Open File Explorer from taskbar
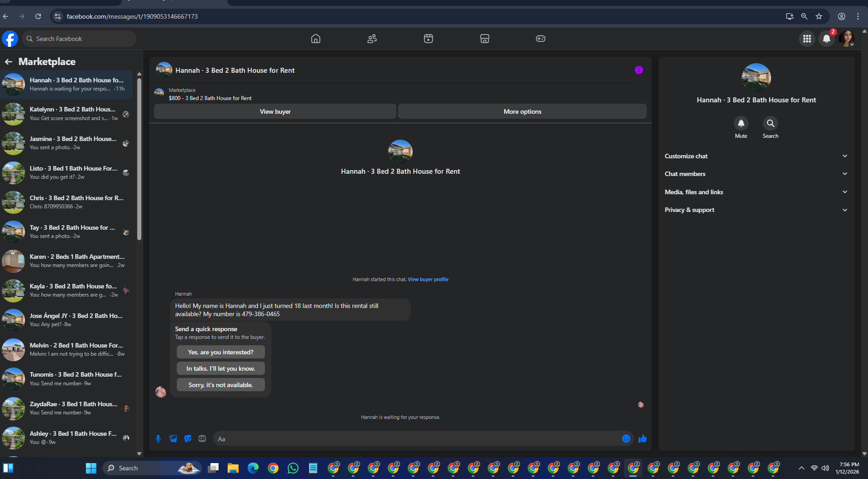 (x=233, y=468)
